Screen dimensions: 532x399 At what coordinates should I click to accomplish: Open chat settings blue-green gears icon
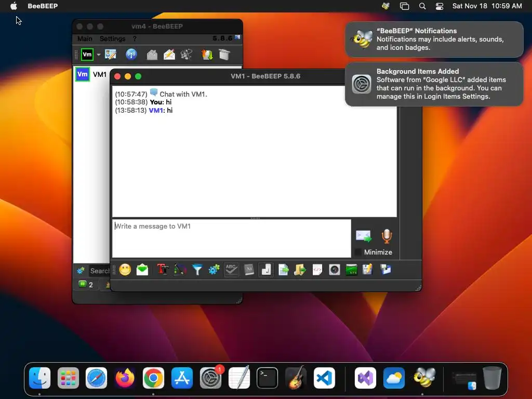214,270
